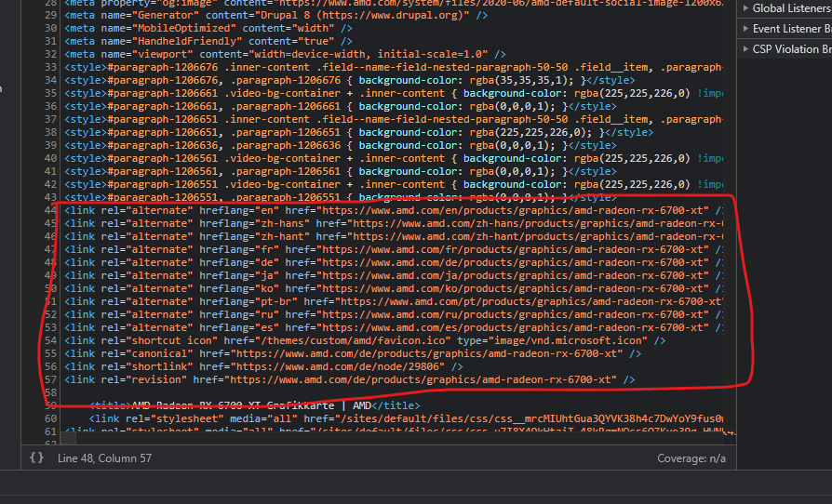Click style line for #paragraph-1206676 rgba(35,35,35,1)
This screenshot has height=504, width=832.
coord(350,80)
